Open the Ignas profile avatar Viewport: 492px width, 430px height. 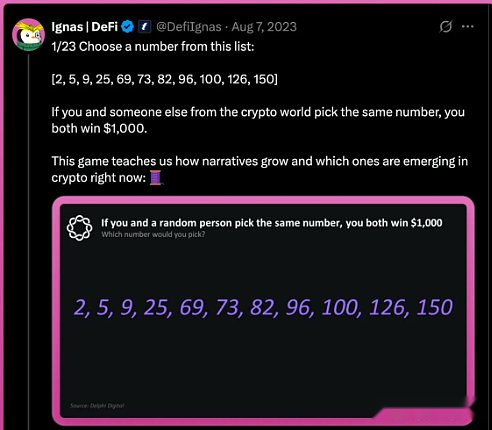(x=28, y=35)
